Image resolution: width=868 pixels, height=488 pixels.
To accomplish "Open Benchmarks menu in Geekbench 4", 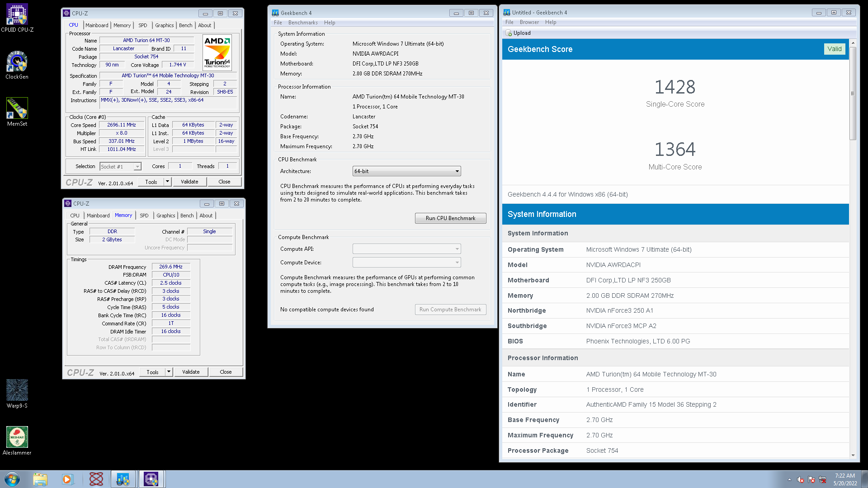I will pyautogui.click(x=302, y=23).
